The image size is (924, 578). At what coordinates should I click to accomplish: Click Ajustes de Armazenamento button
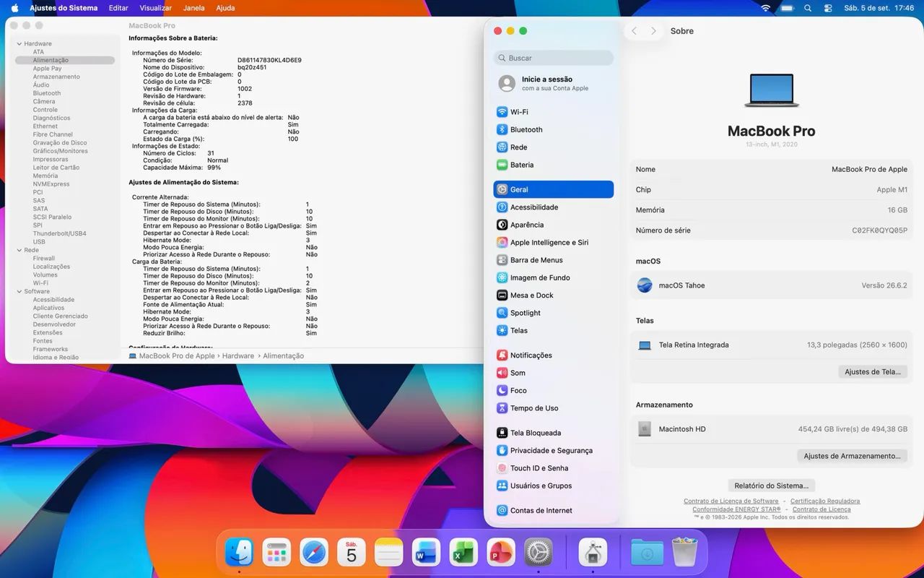tap(852, 456)
